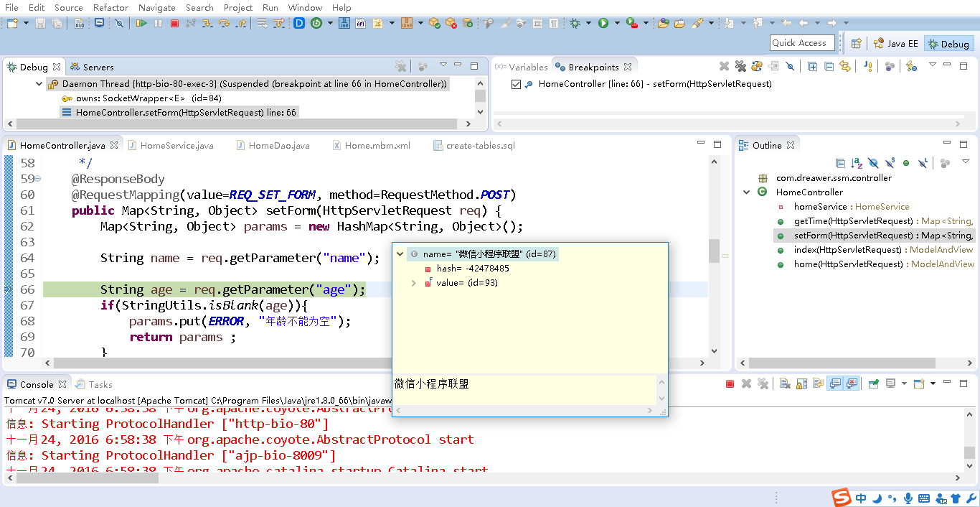Screen dimensions: 980x507
Task: Collapse the Daemon Thread tree node
Action: click(39, 84)
